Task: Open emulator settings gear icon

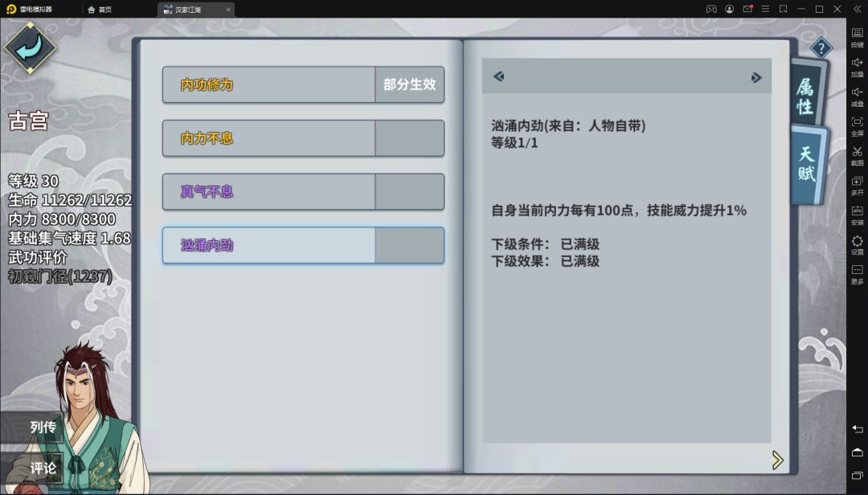Action: (857, 244)
